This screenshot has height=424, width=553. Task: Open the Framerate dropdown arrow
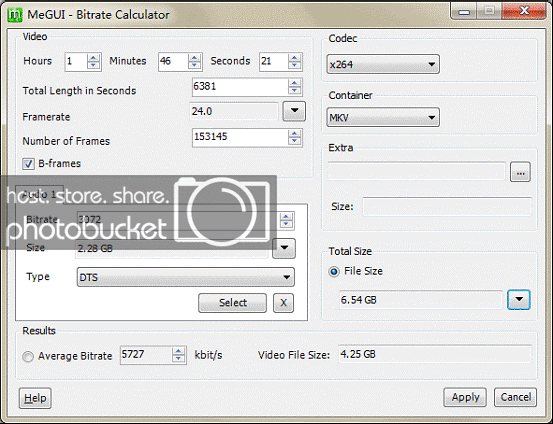[294, 111]
